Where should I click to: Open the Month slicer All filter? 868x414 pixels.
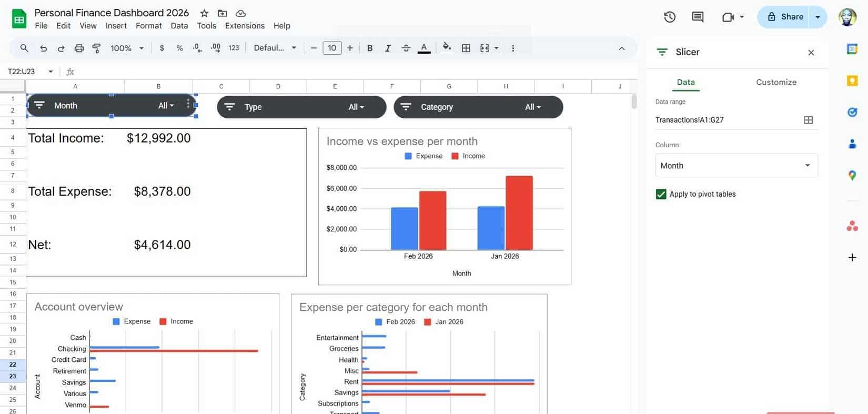[x=166, y=106]
